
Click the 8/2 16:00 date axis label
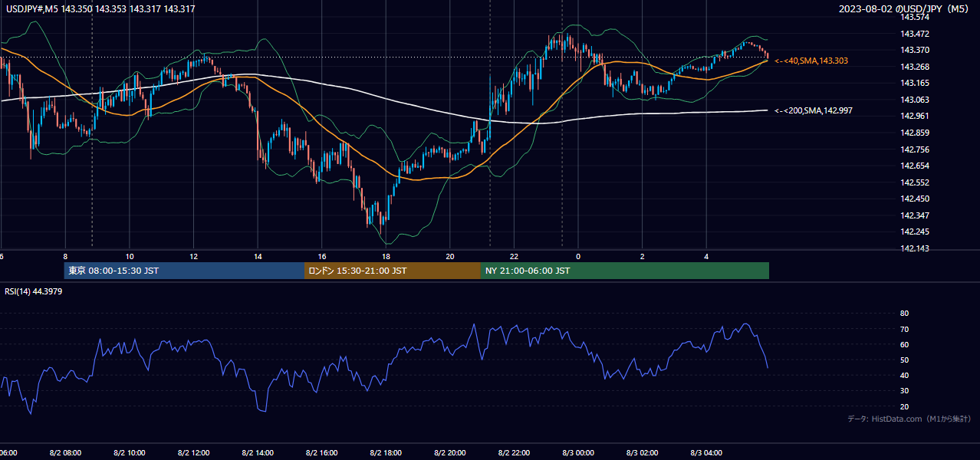(322, 453)
